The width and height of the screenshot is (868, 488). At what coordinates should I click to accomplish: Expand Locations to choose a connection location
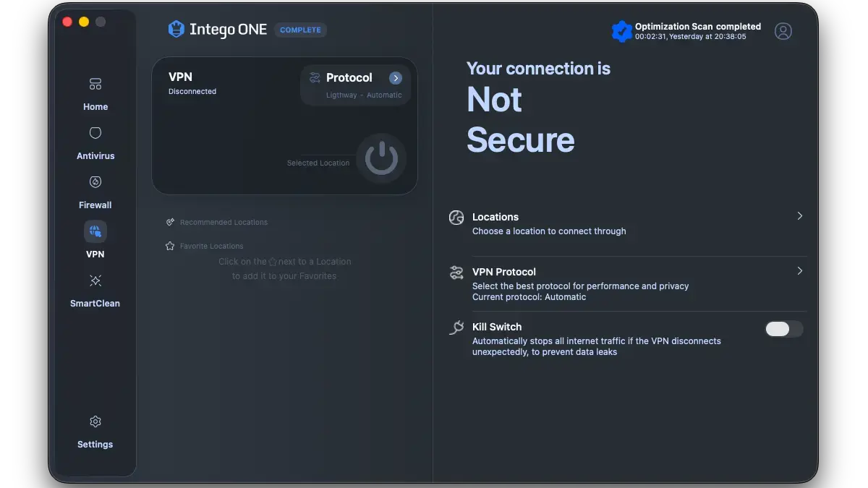point(799,215)
